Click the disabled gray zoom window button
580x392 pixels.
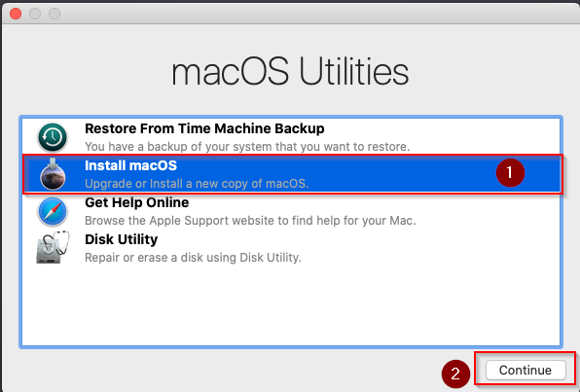(x=54, y=14)
